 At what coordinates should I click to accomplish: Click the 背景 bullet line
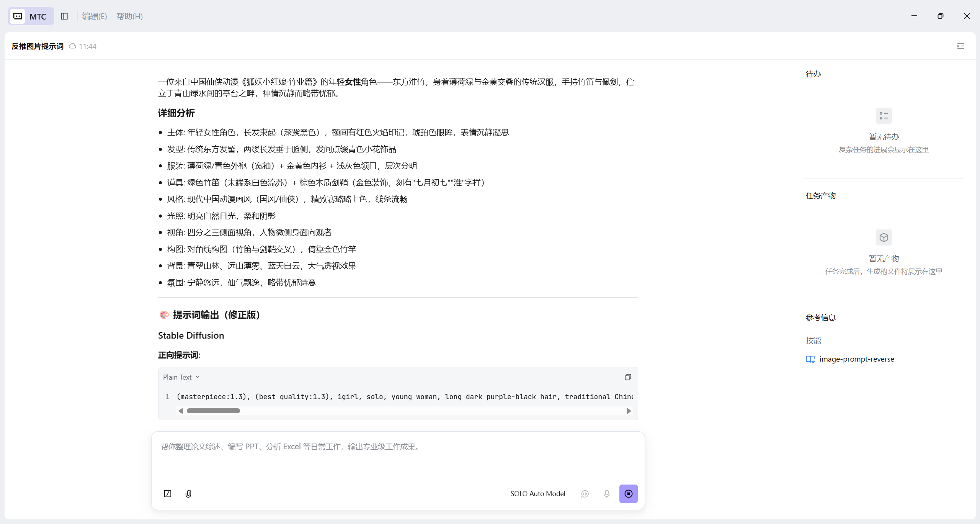pyautogui.click(x=261, y=266)
